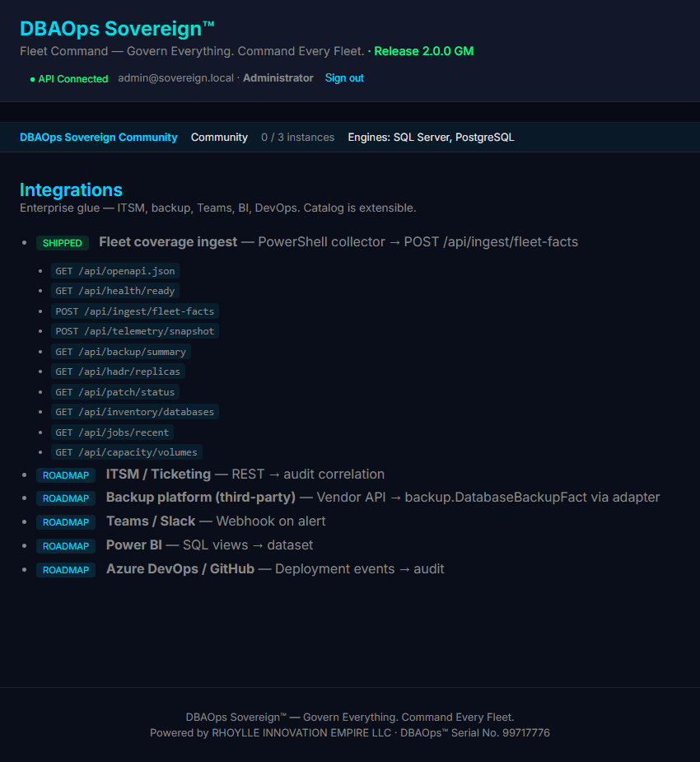Click ROADMAP badge beside Power BI

[66, 545]
